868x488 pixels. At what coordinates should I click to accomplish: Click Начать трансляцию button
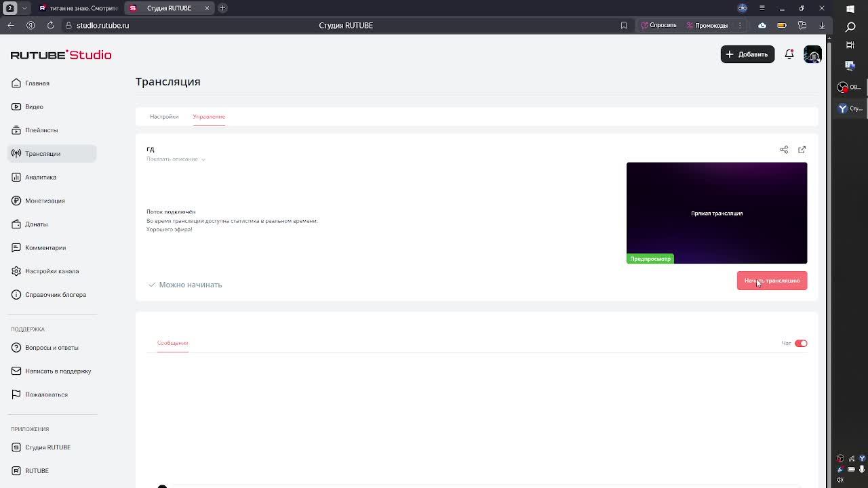point(772,281)
